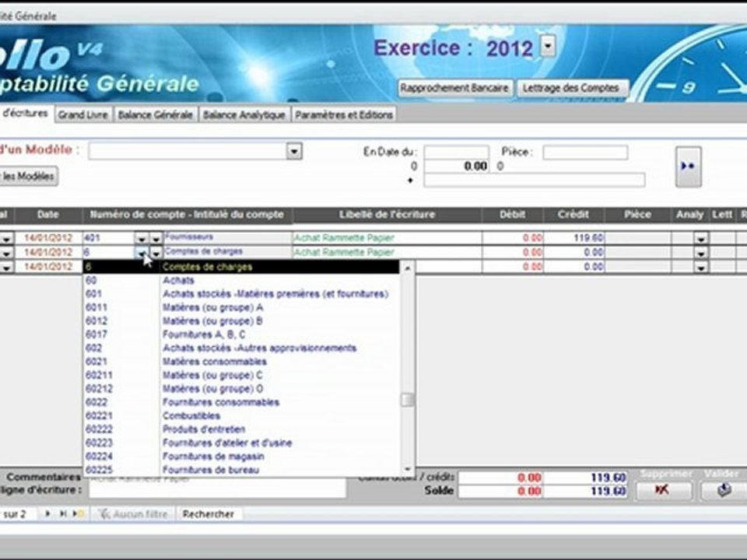Click the Pièce column header

[637, 215]
